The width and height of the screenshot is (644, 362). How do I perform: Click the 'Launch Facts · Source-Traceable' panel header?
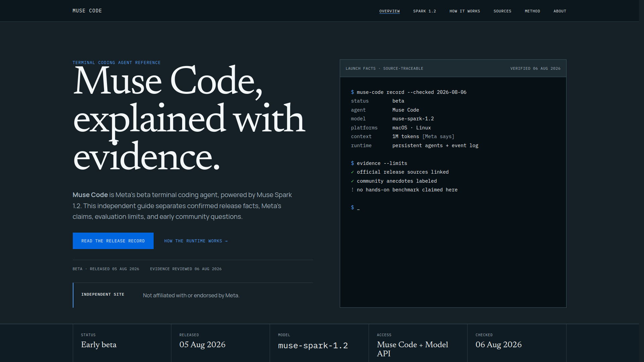point(384,68)
